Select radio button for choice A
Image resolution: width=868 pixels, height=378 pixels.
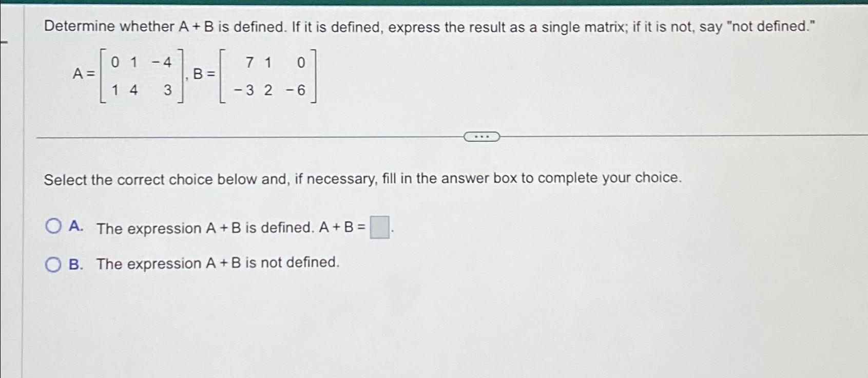tap(54, 226)
